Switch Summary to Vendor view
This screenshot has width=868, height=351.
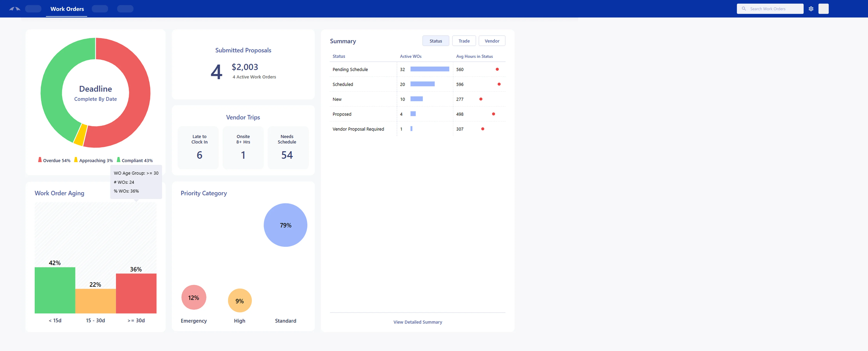(492, 41)
